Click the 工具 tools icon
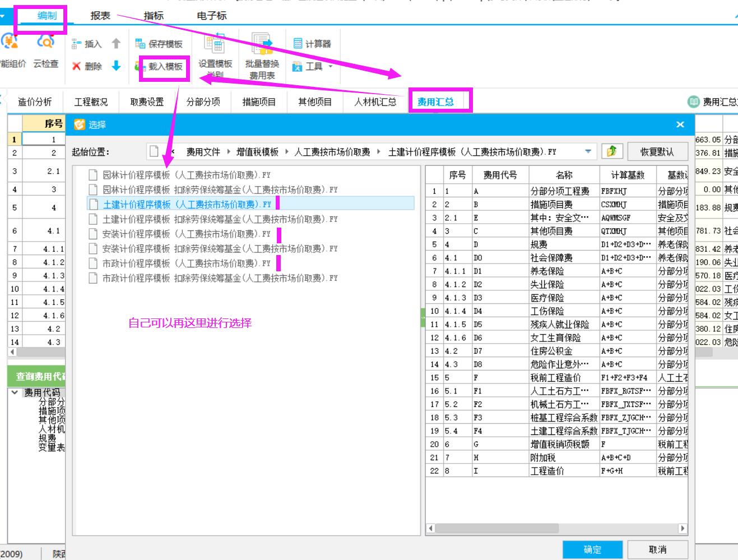Image resolution: width=738 pixels, height=560 pixels. [x=298, y=66]
